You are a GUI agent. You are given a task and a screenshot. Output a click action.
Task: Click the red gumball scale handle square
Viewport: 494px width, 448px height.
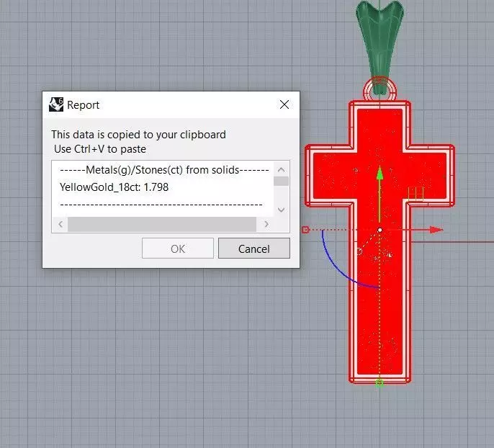pos(305,230)
